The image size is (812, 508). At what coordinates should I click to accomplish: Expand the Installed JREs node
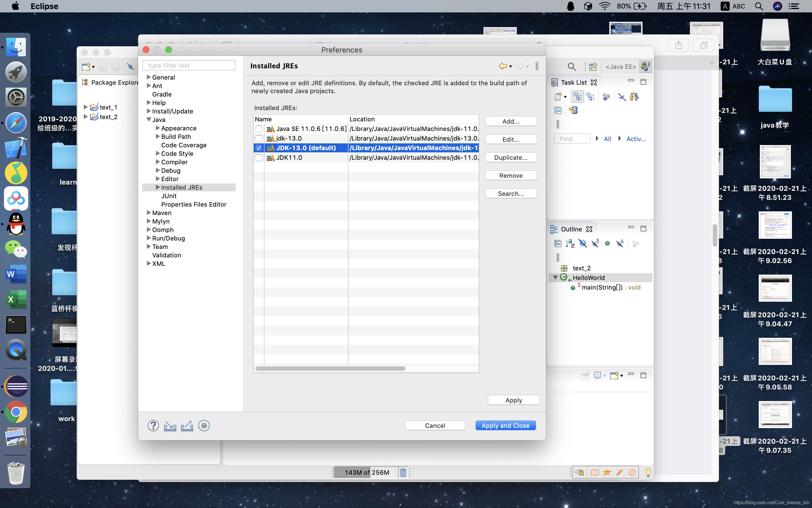coord(158,187)
